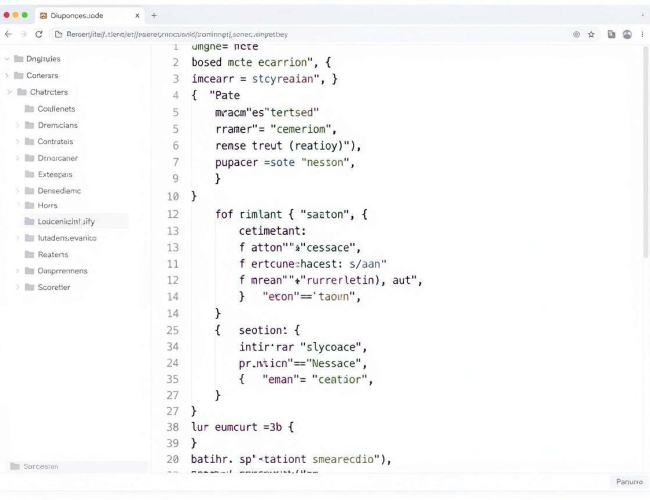Focus the URL address field
Viewport: 650px width, 500px height.
(x=309, y=34)
